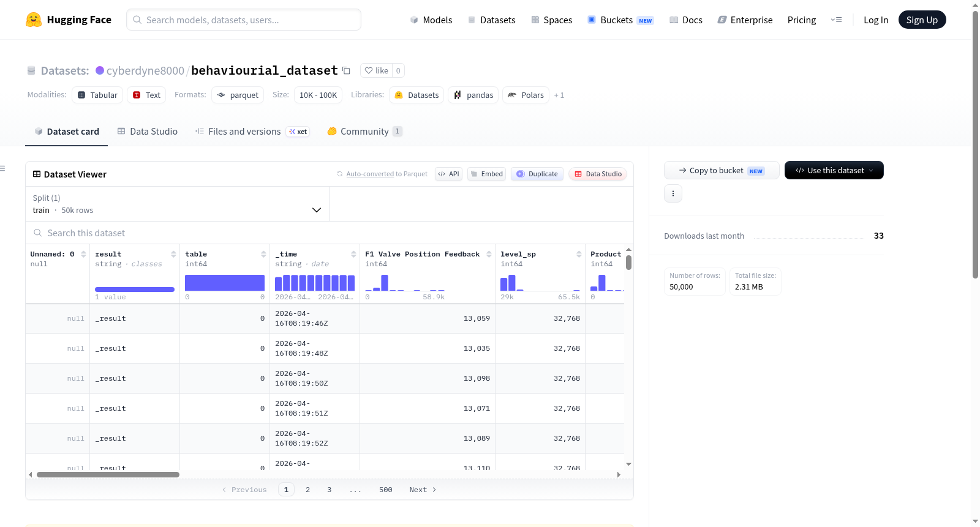Select the parquet format tag
Screen dimensions: 980x527
click(238, 95)
